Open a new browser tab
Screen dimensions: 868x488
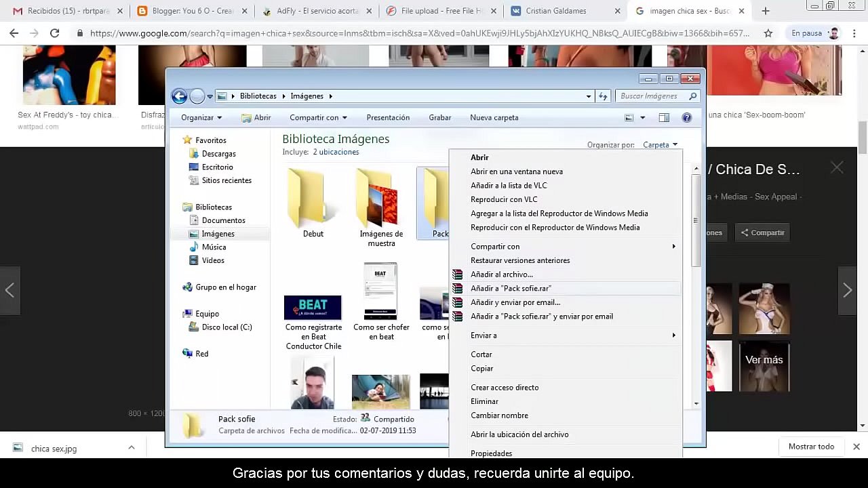tap(766, 11)
